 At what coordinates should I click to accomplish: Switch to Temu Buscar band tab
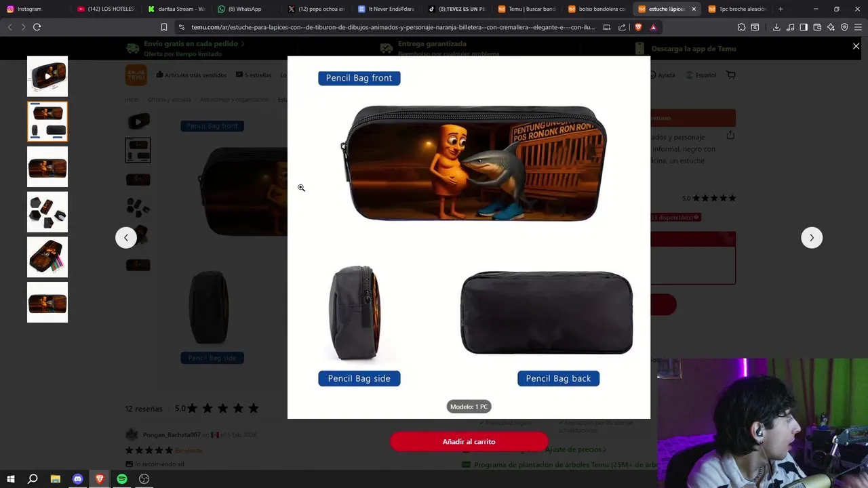[x=528, y=9]
